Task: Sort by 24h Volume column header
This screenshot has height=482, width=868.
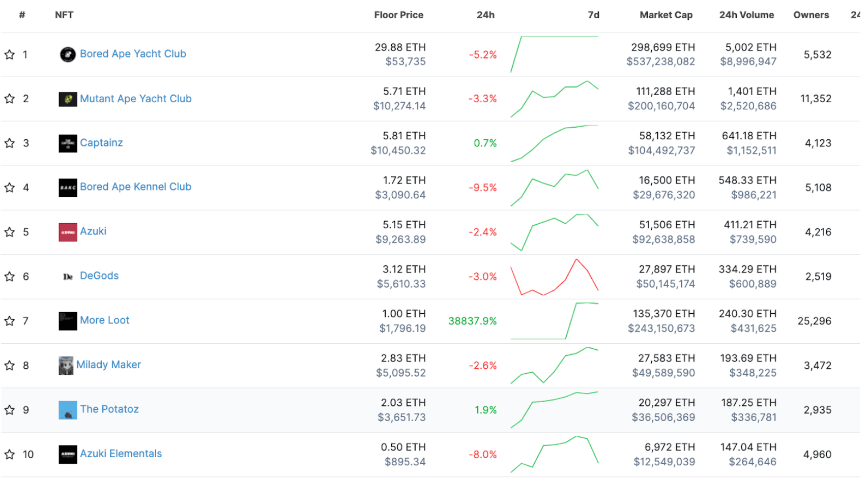Action: [746, 15]
